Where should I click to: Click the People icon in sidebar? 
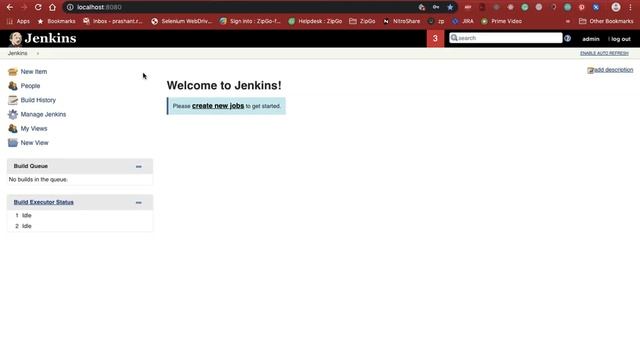tap(13, 86)
